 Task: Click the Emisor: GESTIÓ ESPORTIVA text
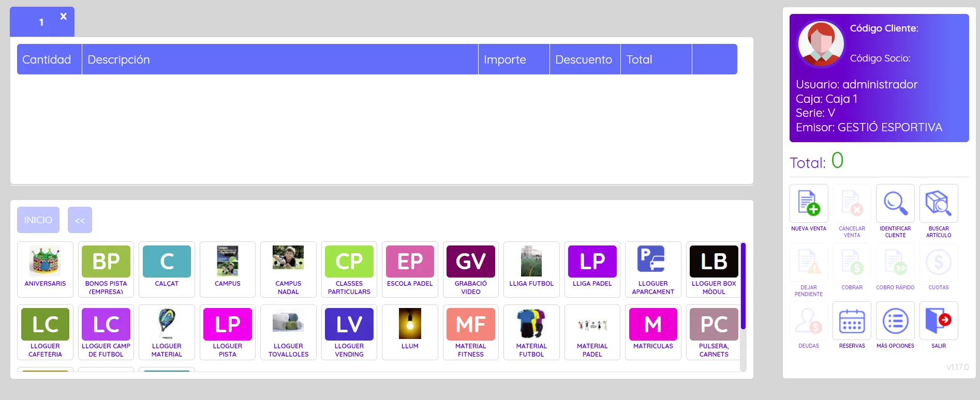click(x=869, y=127)
